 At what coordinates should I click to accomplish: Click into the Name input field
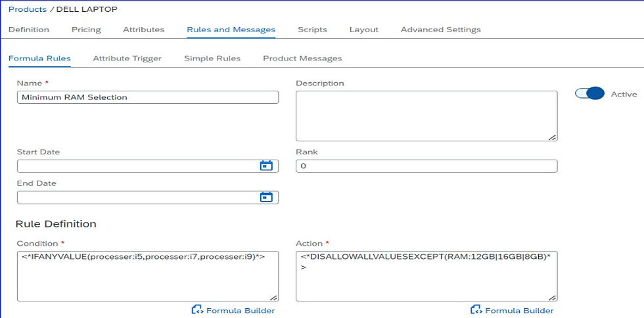point(147,97)
